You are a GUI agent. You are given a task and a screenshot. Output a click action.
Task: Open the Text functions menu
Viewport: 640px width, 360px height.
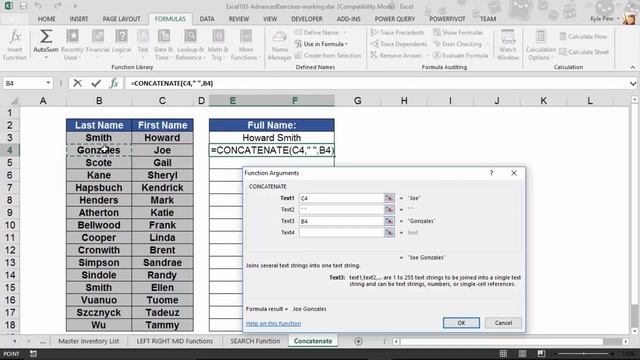pos(143,45)
